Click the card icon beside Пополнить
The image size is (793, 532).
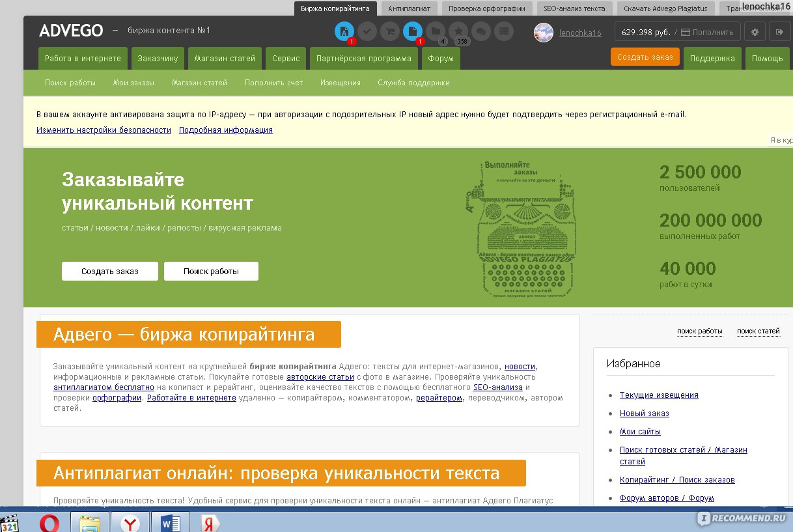[x=686, y=33]
